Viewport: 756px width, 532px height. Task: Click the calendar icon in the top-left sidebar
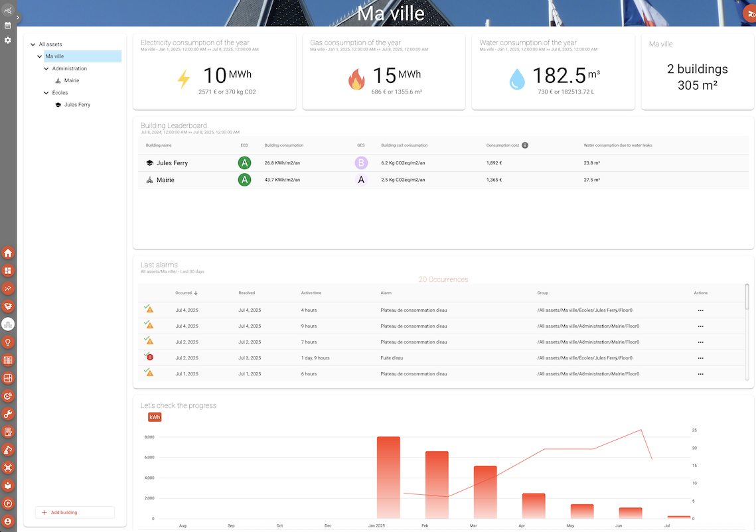pyautogui.click(x=8, y=26)
